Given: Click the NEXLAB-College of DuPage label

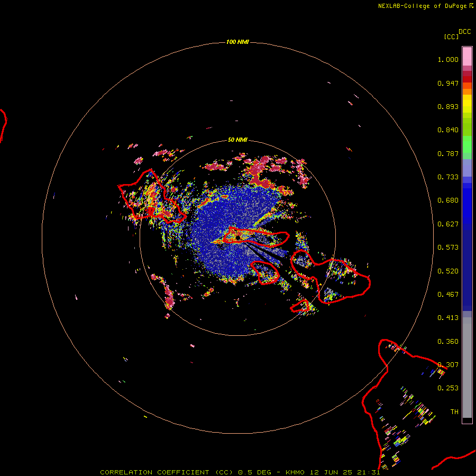Looking at the screenshot, I should 422,6.
